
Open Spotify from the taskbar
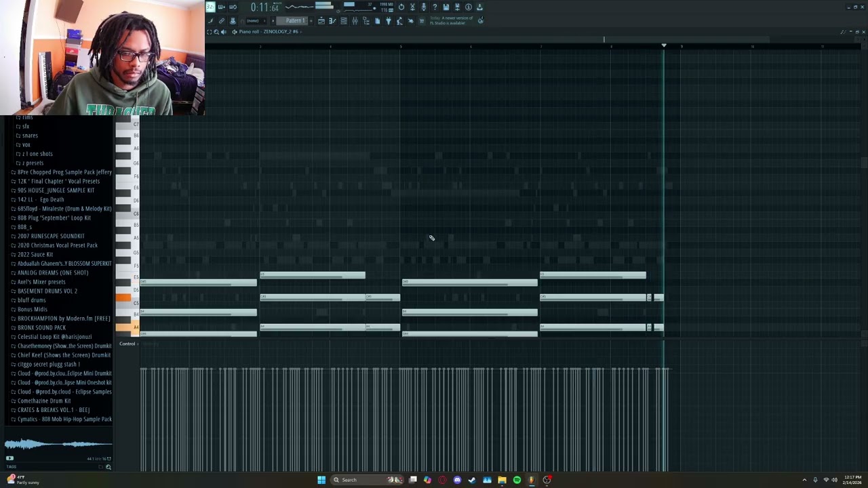coord(517,480)
